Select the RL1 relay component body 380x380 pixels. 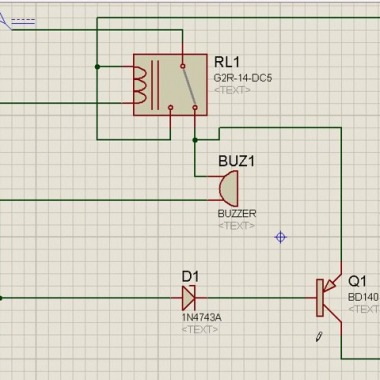(170, 85)
